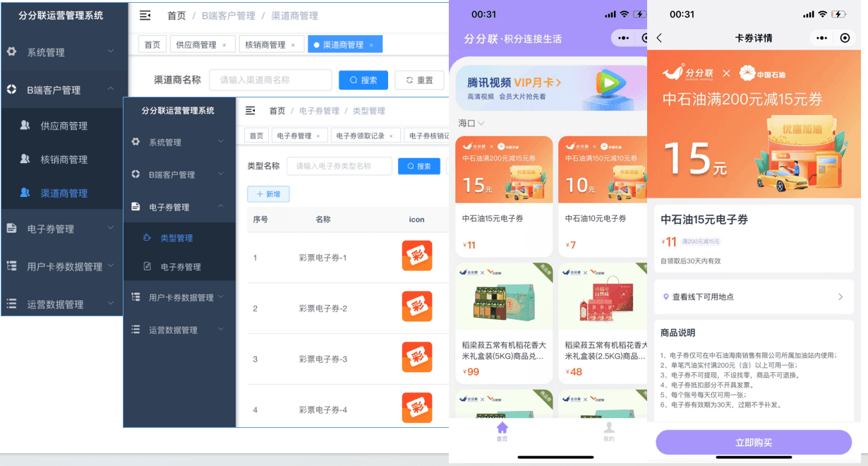Tap the 中石油15元电子券 card on the home page

pyautogui.click(x=504, y=196)
